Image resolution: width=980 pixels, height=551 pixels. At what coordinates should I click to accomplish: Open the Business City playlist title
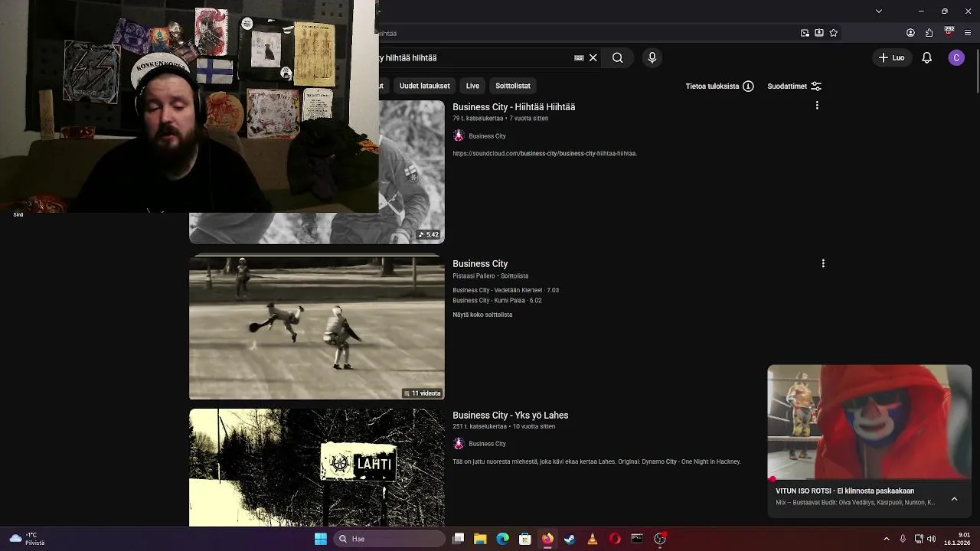[480, 264]
